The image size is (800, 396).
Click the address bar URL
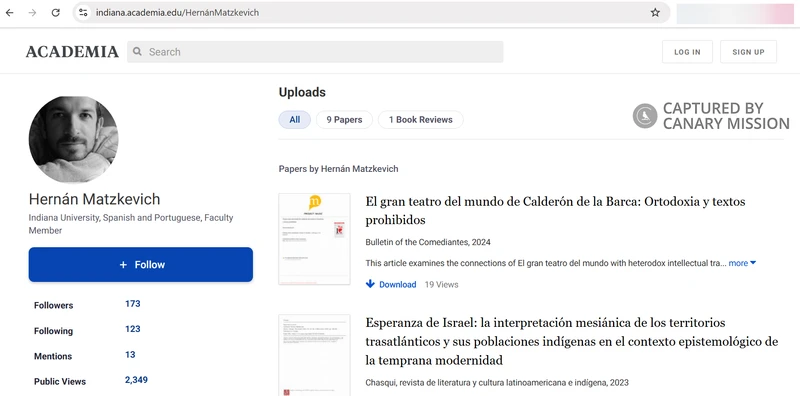[x=178, y=13]
